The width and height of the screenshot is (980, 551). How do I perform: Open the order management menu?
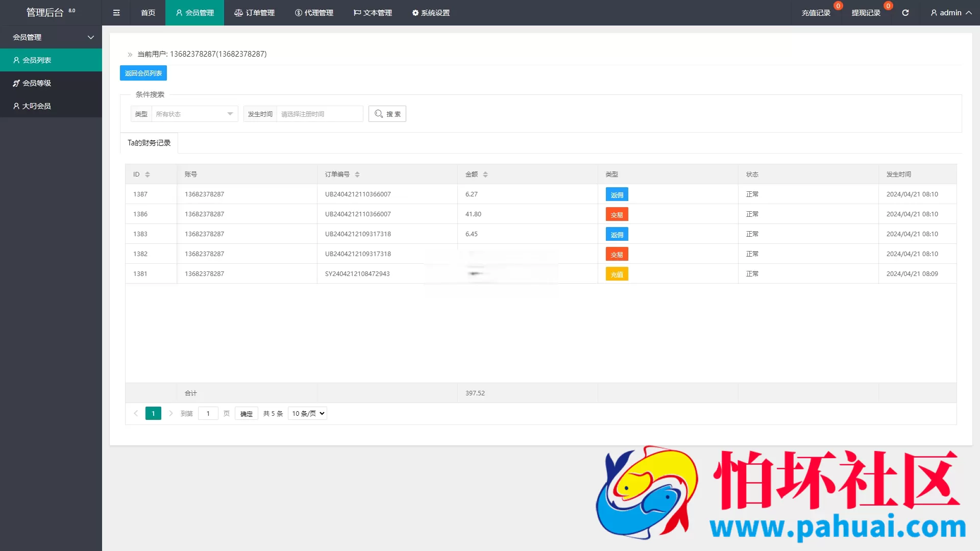[254, 13]
